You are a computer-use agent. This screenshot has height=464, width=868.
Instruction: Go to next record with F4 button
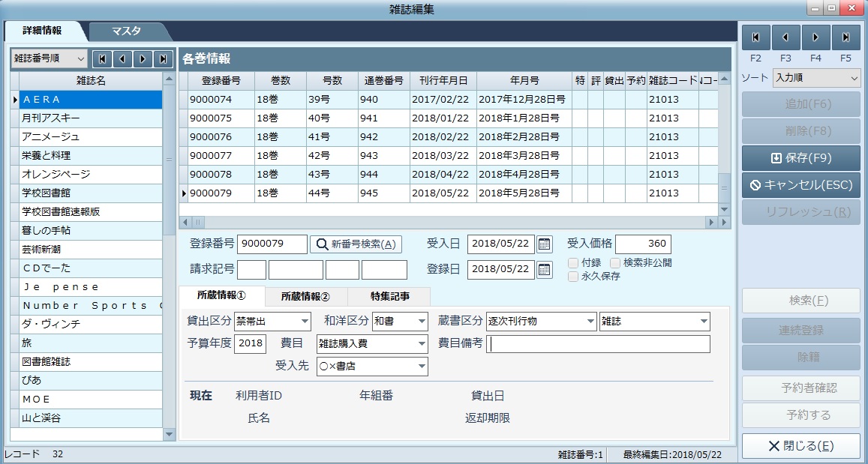(x=816, y=37)
